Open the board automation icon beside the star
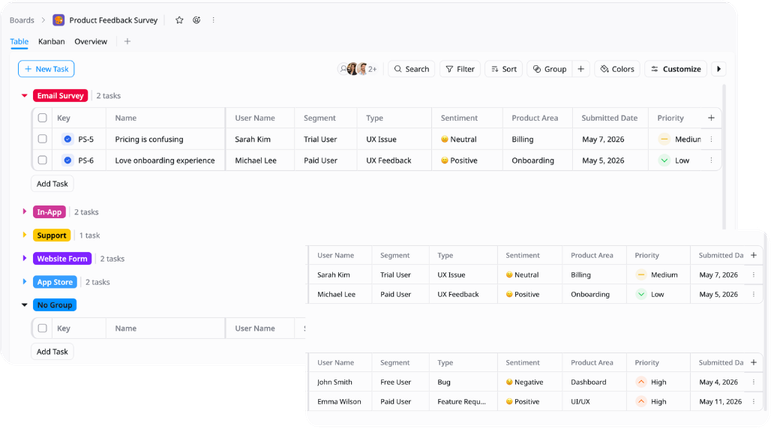The image size is (771, 429). pos(197,20)
